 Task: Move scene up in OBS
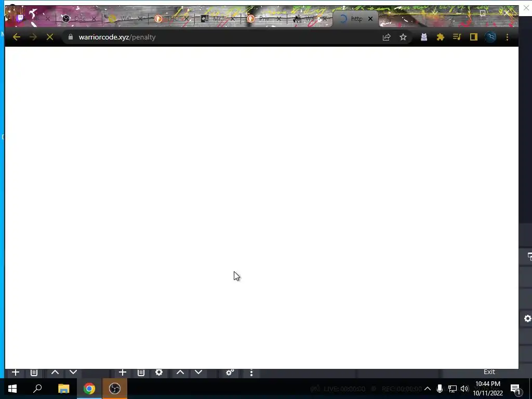[55, 373]
